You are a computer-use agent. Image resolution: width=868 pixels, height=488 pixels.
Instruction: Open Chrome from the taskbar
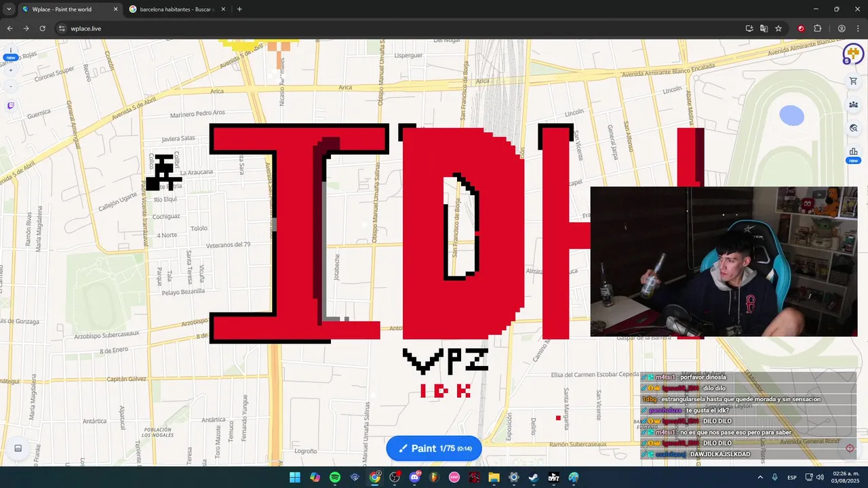tap(374, 477)
